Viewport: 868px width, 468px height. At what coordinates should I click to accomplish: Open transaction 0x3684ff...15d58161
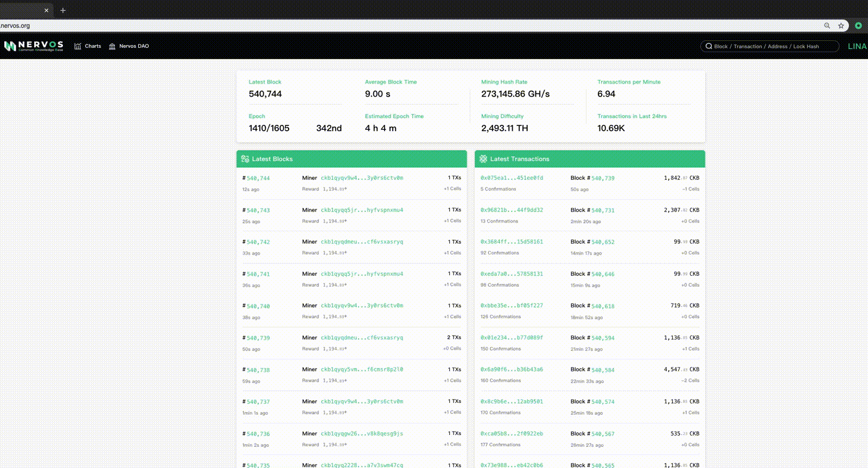tap(512, 242)
